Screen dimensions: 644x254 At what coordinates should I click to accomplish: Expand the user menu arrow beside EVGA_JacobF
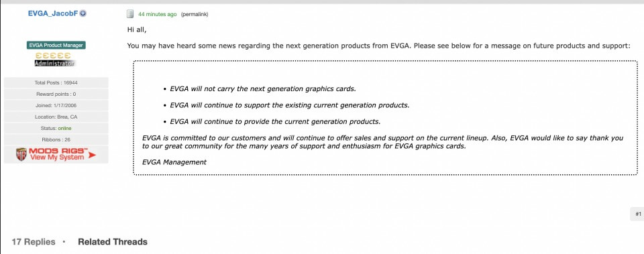pyautogui.click(x=83, y=13)
